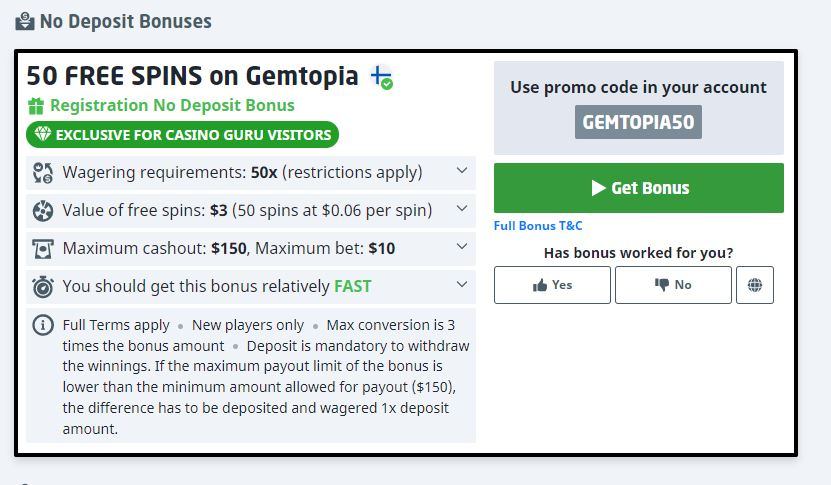The height and width of the screenshot is (485, 831).
Task: Click the globe language button
Action: point(755,285)
